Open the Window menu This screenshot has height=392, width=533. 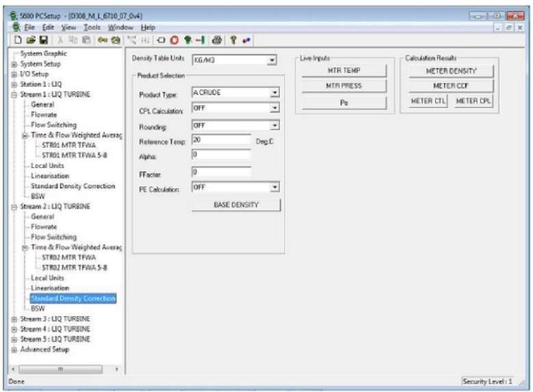coord(120,27)
